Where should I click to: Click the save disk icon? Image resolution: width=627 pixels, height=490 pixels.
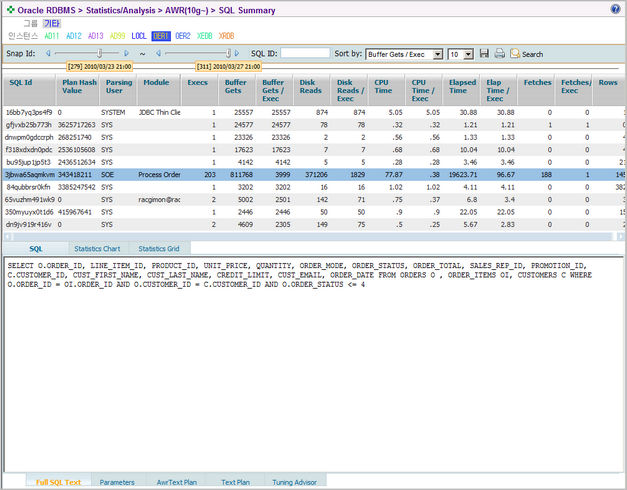pyautogui.click(x=484, y=53)
